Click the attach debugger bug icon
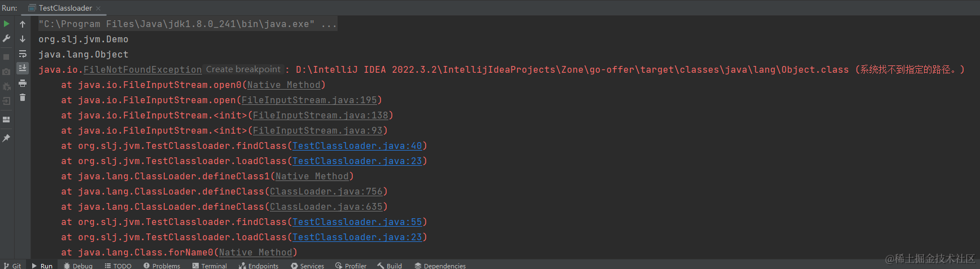Image resolution: width=980 pixels, height=269 pixels. click(6, 86)
